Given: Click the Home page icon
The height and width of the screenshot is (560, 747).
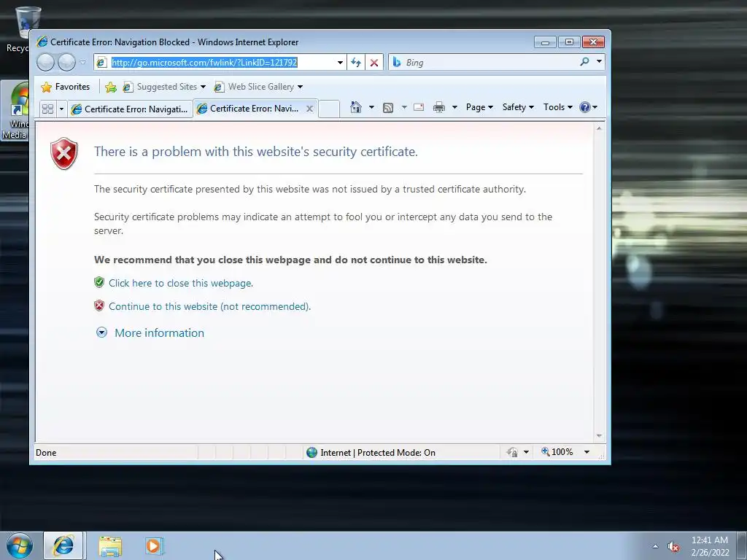Looking at the screenshot, I should pos(356,107).
